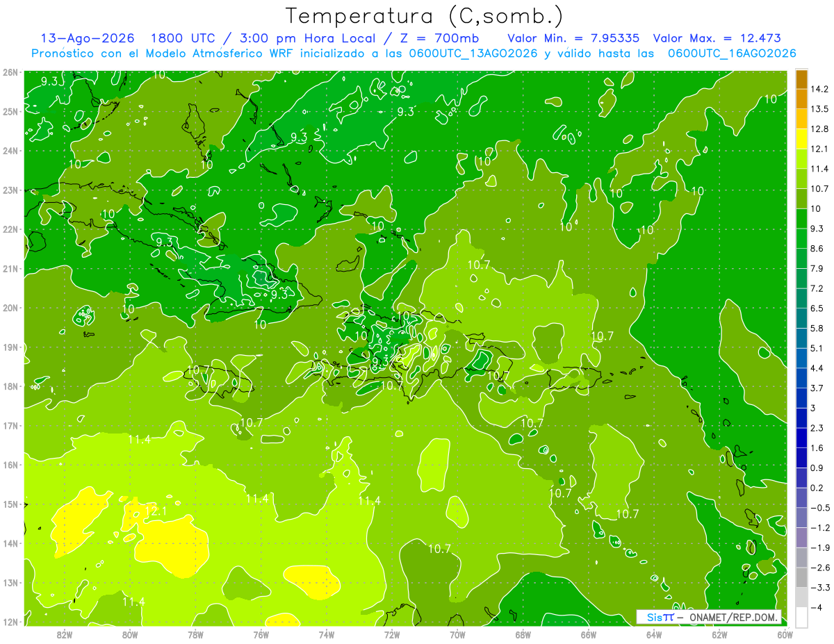Click the "14.2" color scale label
This screenshot has width=834, height=644.
point(819,90)
